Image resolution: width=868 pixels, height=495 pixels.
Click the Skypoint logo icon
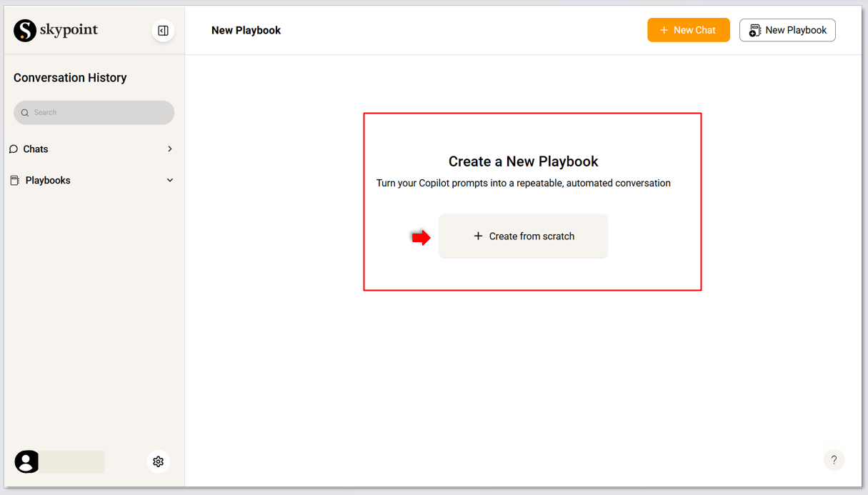point(25,31)
